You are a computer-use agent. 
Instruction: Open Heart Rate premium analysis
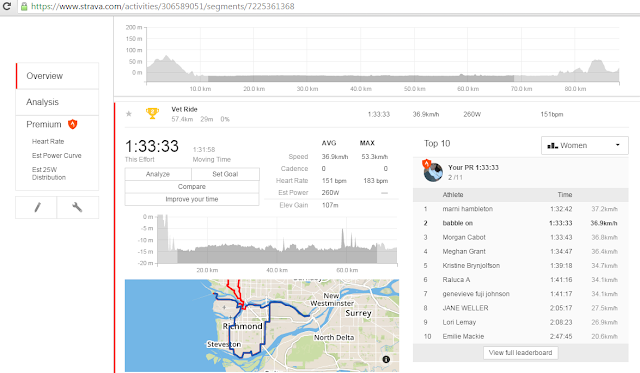[48, 142]
